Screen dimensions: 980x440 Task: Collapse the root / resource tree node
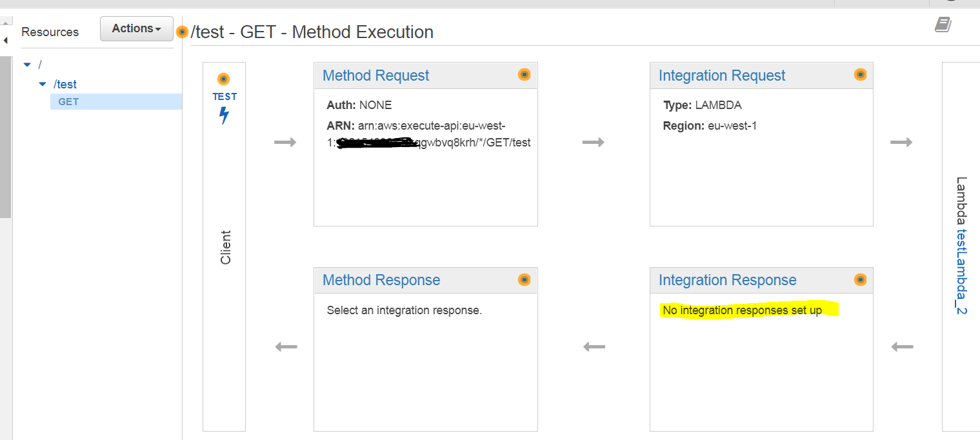pos(26,65)
